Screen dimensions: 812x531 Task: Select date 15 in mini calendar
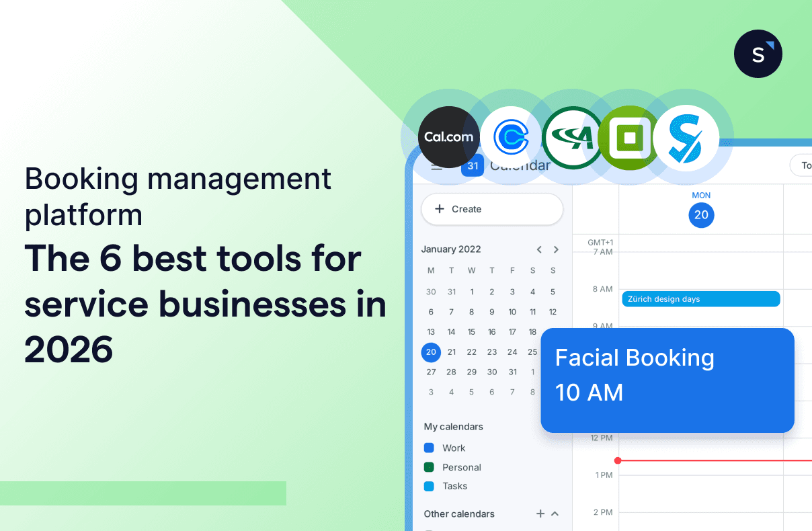click(x=472, y=331)
